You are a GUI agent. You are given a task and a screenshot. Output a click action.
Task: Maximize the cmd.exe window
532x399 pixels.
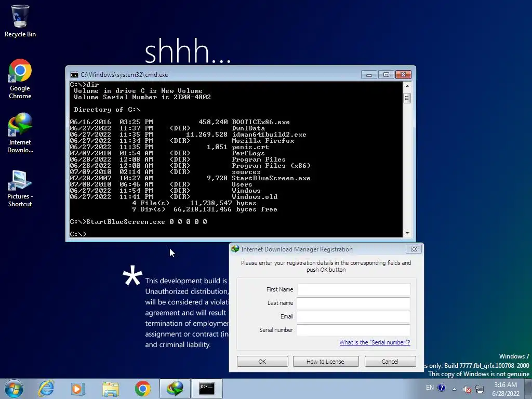pos(386,75)
